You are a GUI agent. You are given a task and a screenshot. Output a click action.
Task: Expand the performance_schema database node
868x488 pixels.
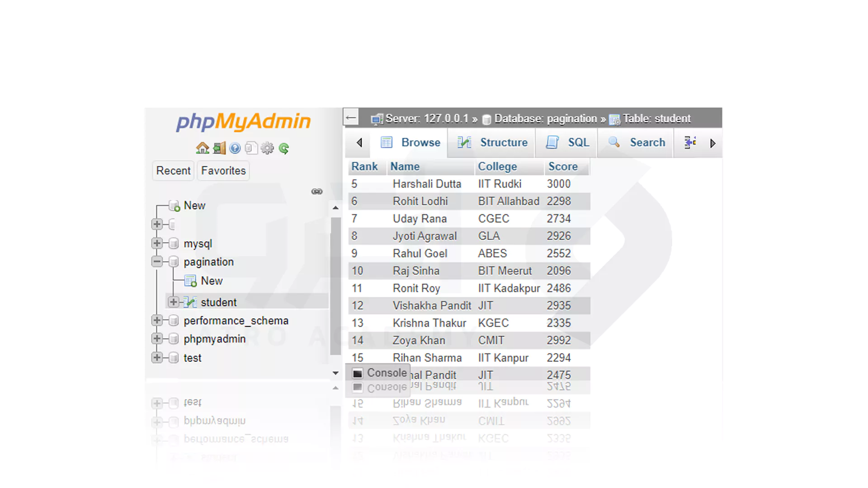pyautogui.click(x=157, y=320)
